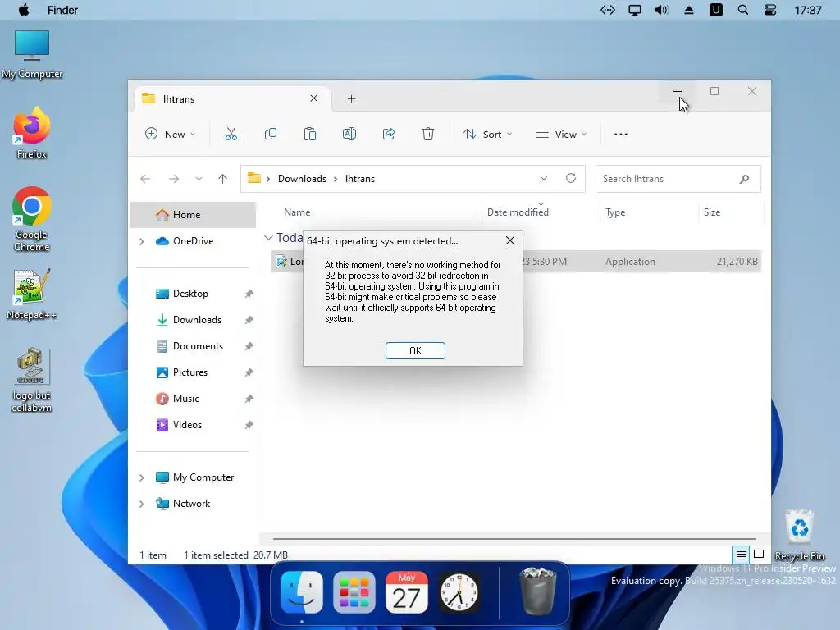Screen dimensions: 840x630
Task: Open the New dropdown menu
Action: tap(171, 134)
